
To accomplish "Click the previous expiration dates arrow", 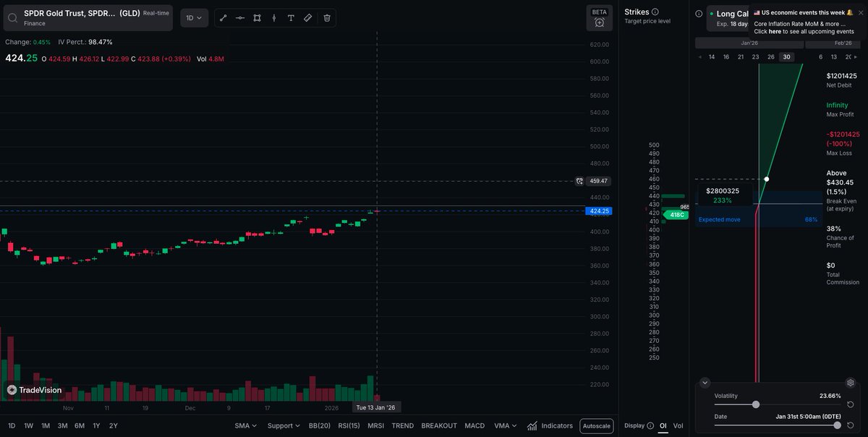I will (699, 57).
